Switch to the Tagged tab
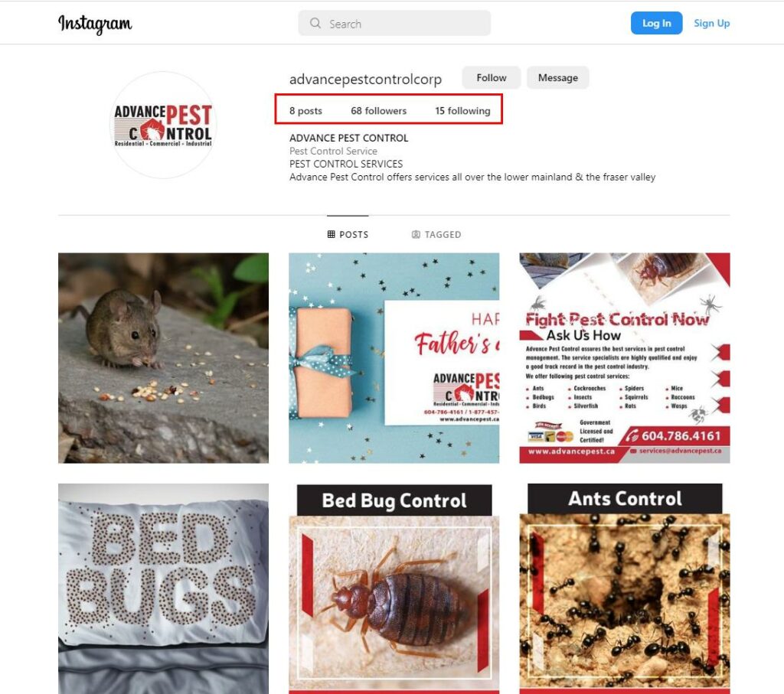Screen dimensions: 784x694 (x=436, y=234)
